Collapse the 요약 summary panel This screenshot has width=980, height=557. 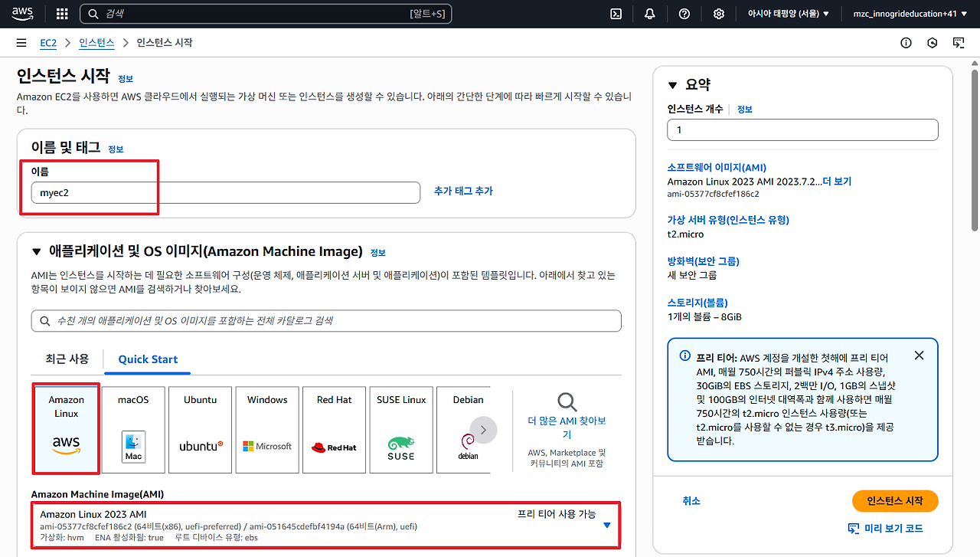coord(673,85)
